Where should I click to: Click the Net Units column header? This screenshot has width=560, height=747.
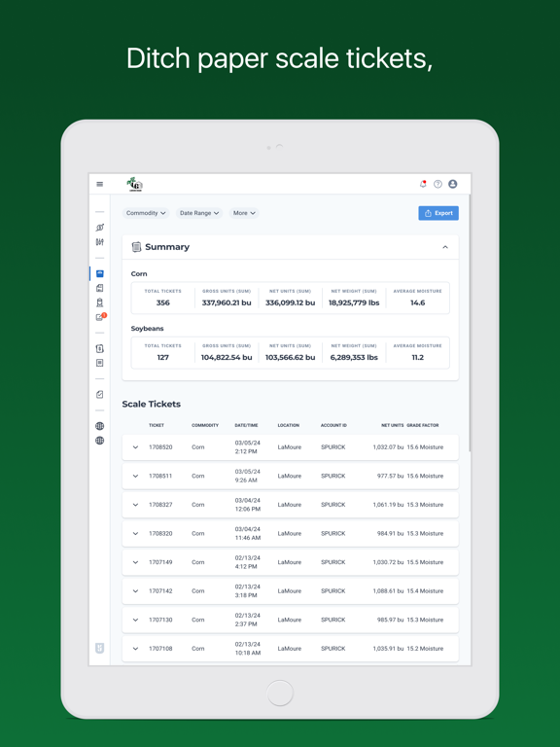tap(393, 425)
